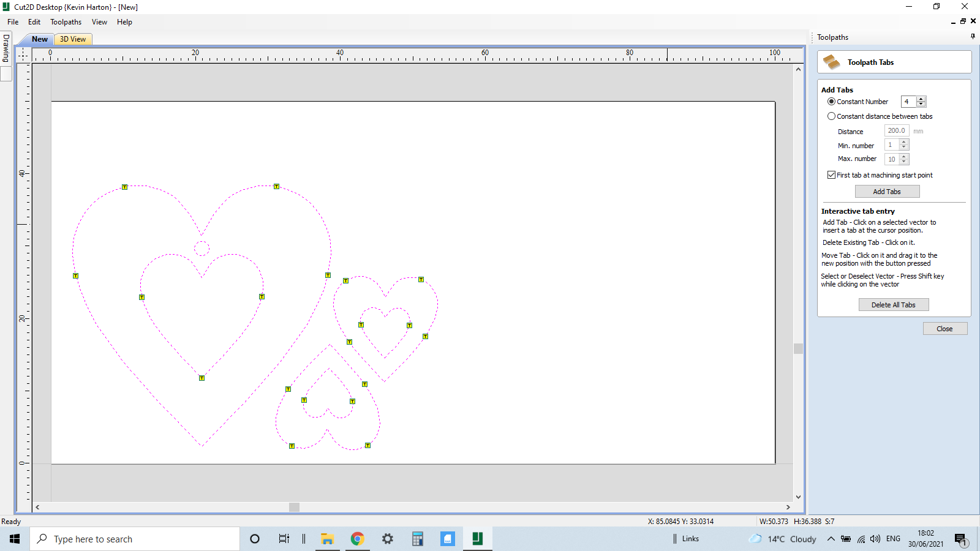Viewport: 980px width, 551px height.
Task: Select Constant distance between tabs option
Action: coord(831,116)
